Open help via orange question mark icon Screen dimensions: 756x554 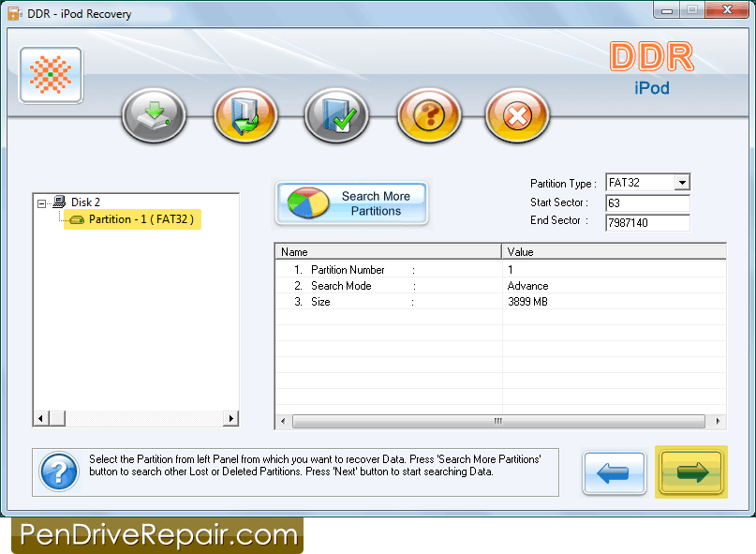[429, 115]
